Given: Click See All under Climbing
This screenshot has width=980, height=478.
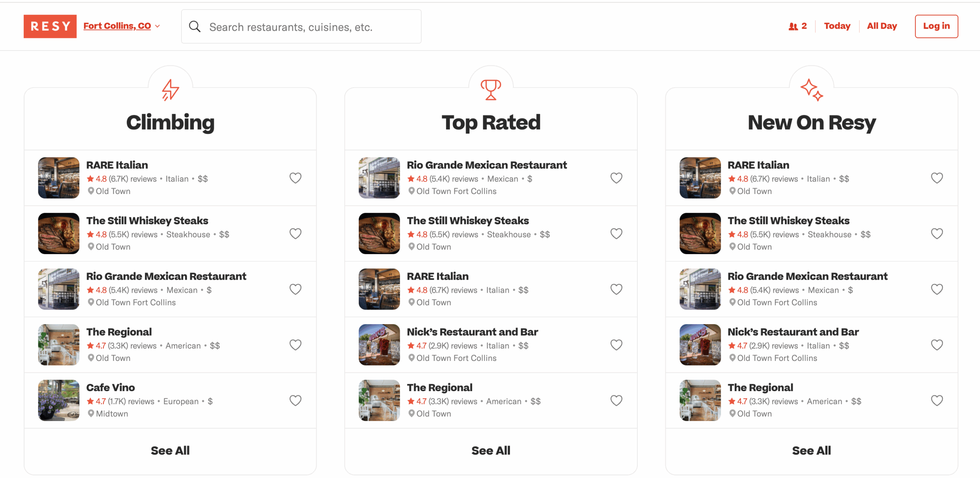Looking at the screenshot, I should (170, 450).
